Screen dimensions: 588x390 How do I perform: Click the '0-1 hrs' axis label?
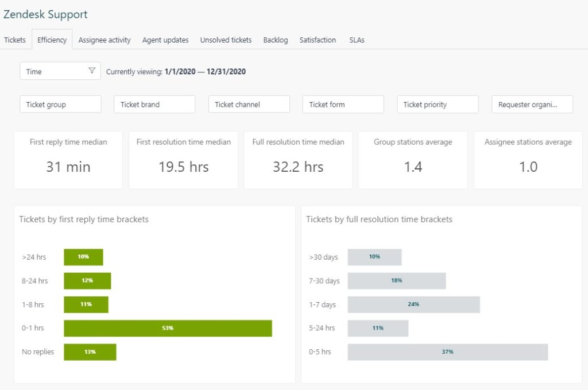pos(33,328)
